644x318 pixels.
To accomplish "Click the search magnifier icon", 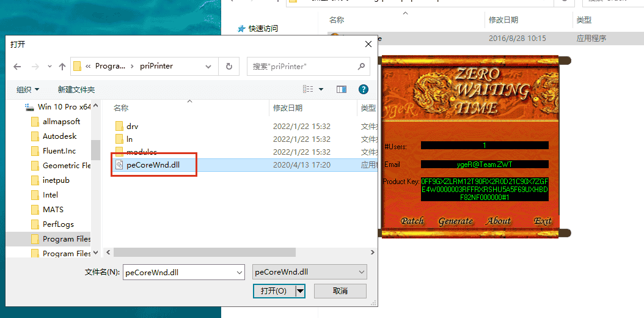I will pos(361,66).
